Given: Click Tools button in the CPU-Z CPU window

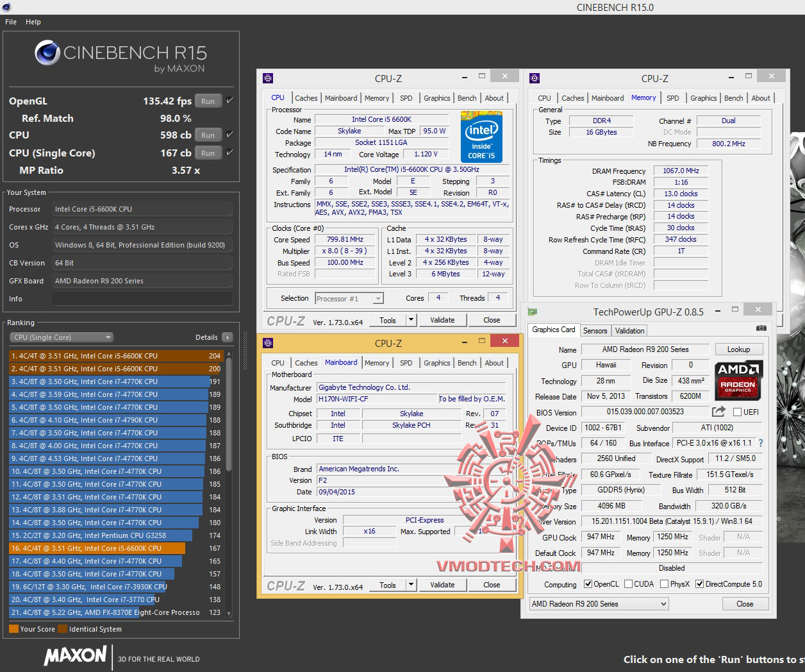Looking at the screenshot, I should [388, 320].
